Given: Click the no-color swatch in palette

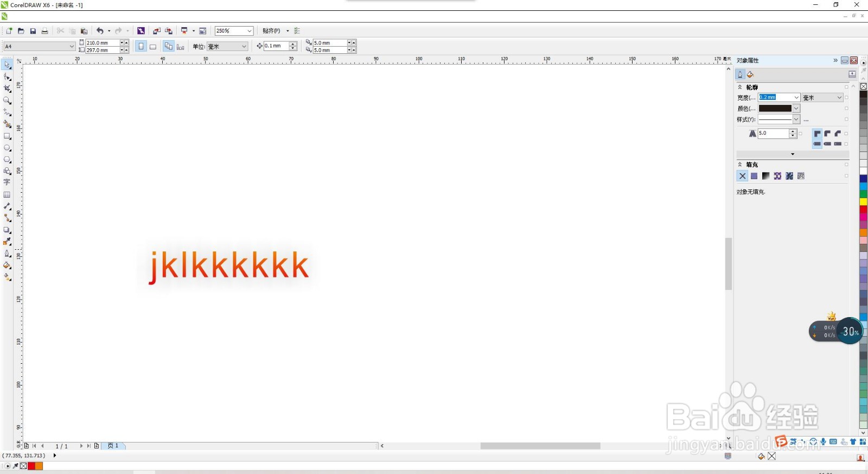Looking at the screenshot, I should tap(864, 86).
